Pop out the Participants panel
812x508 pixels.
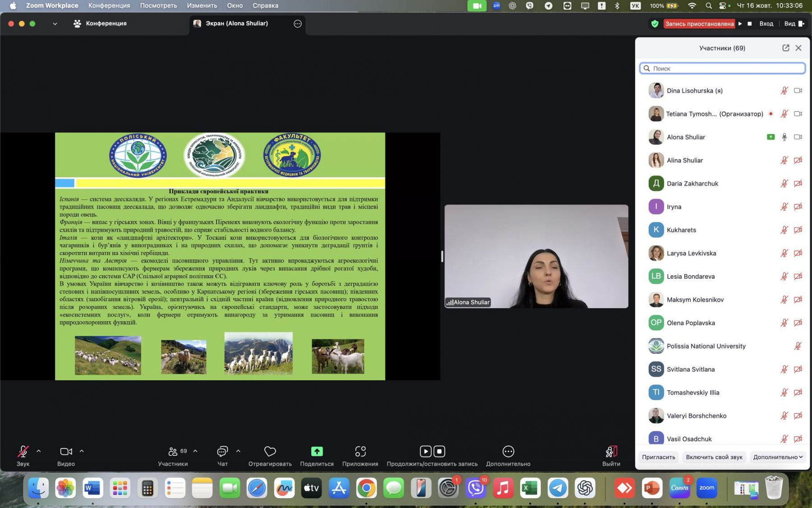785,48
